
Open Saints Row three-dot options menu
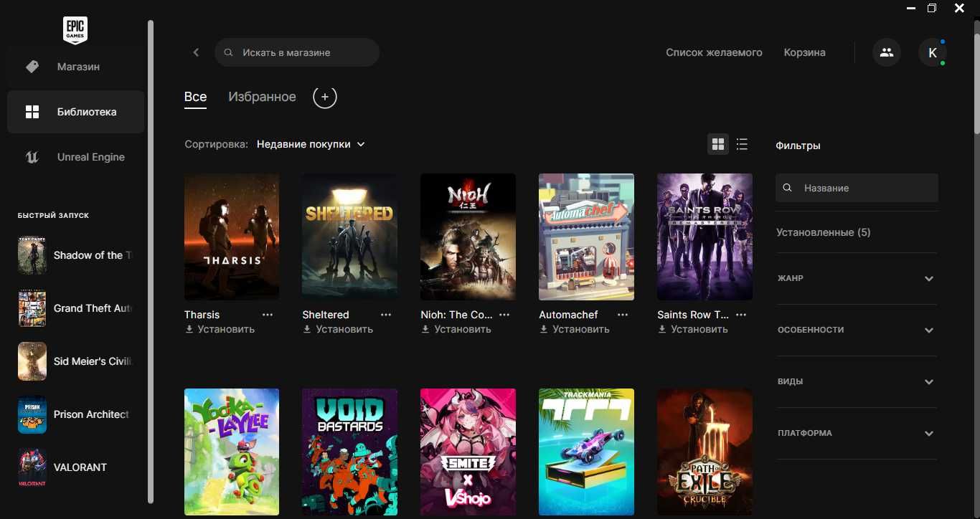tap(741, 315)
